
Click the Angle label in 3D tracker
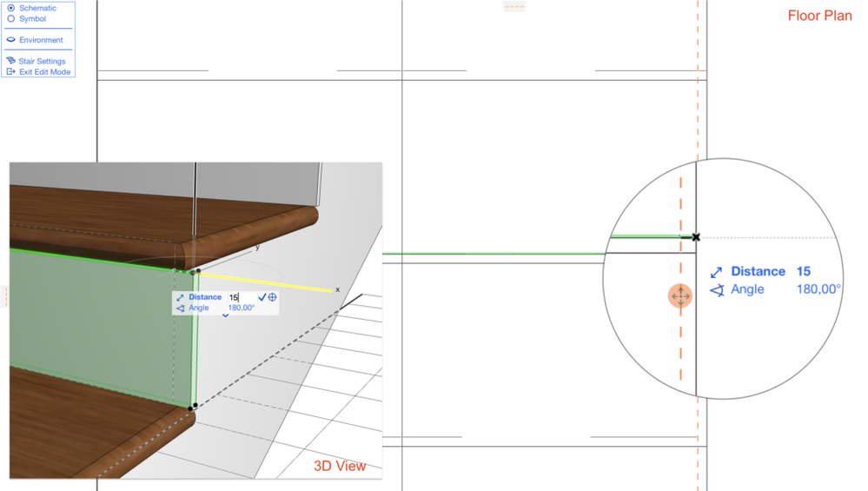coord(199,308)
